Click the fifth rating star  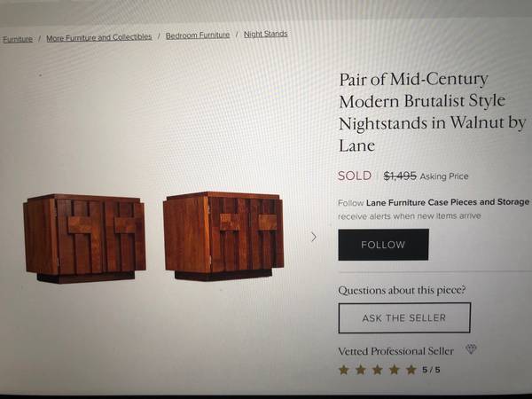pos(411,370)
